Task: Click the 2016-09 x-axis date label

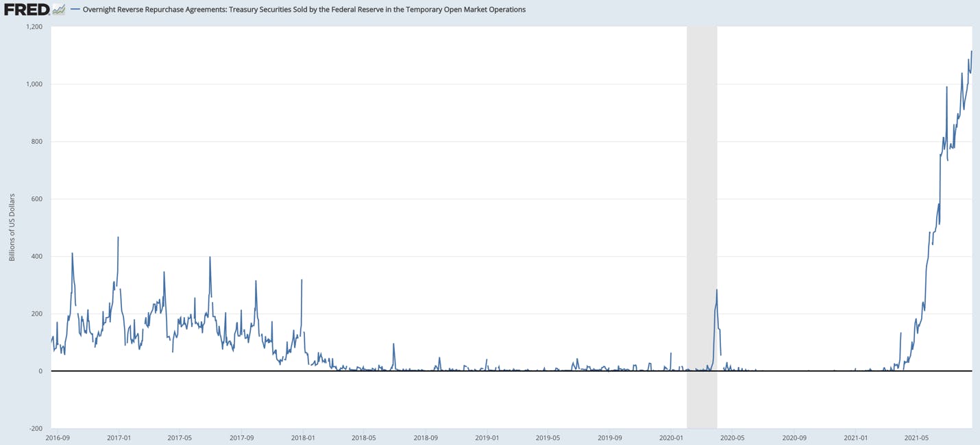Action: tap(57, 437)
